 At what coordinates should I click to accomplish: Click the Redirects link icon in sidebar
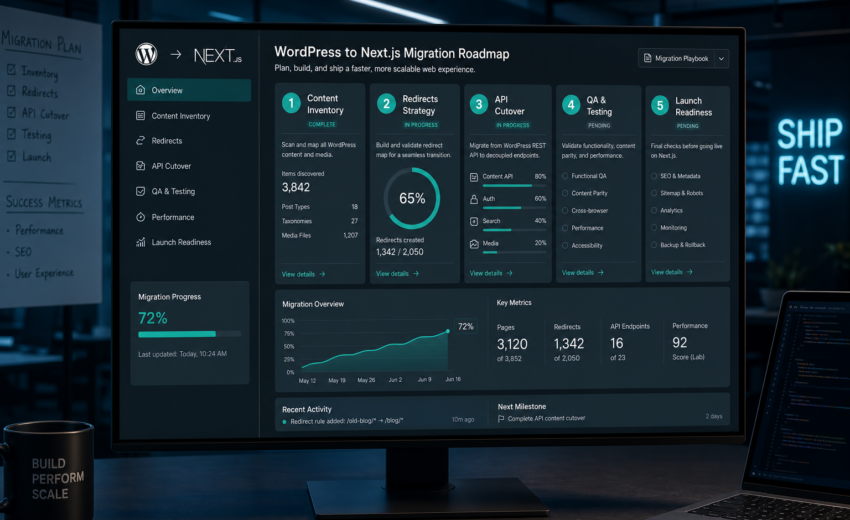pos(140,140)
